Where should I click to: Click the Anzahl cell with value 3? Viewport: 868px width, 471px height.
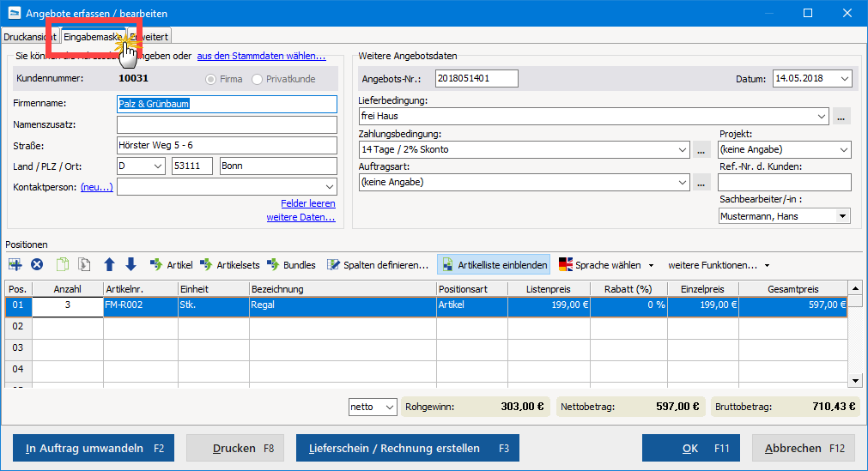pos(68,306)
